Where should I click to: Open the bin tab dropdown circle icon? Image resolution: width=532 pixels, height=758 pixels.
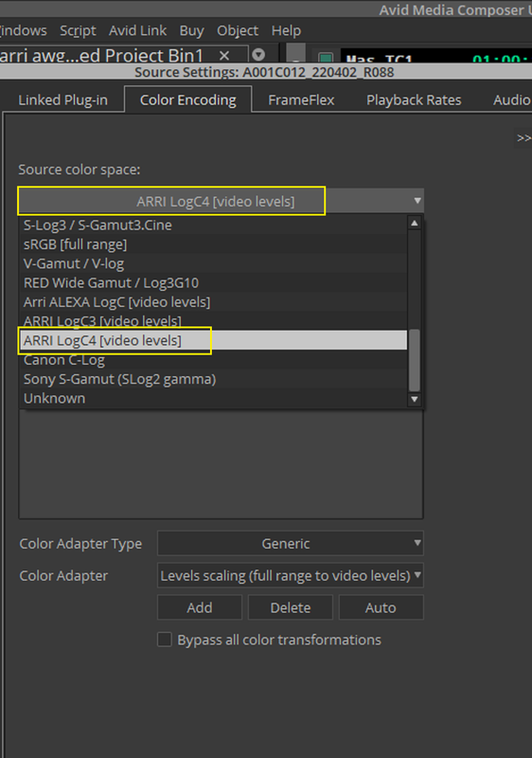[258, 55]
